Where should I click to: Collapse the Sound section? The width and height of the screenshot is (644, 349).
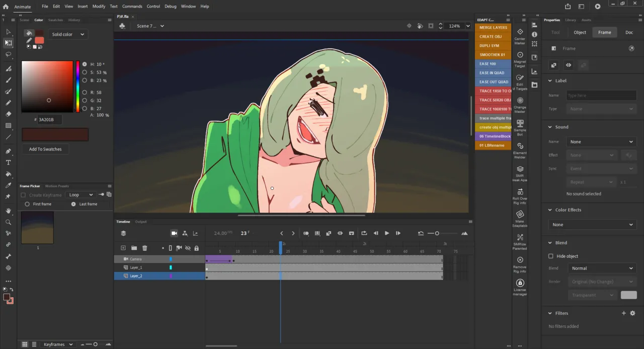(x=550, y=127)
